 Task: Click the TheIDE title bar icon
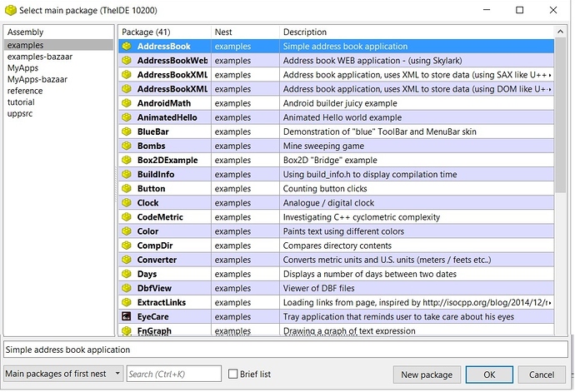point(10,10)
